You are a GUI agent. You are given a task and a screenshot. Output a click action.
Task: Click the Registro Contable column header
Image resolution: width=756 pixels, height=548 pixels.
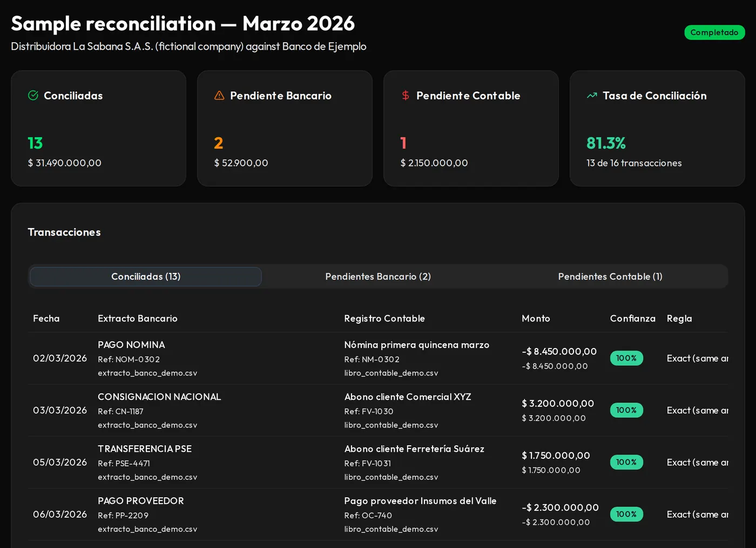384,319
